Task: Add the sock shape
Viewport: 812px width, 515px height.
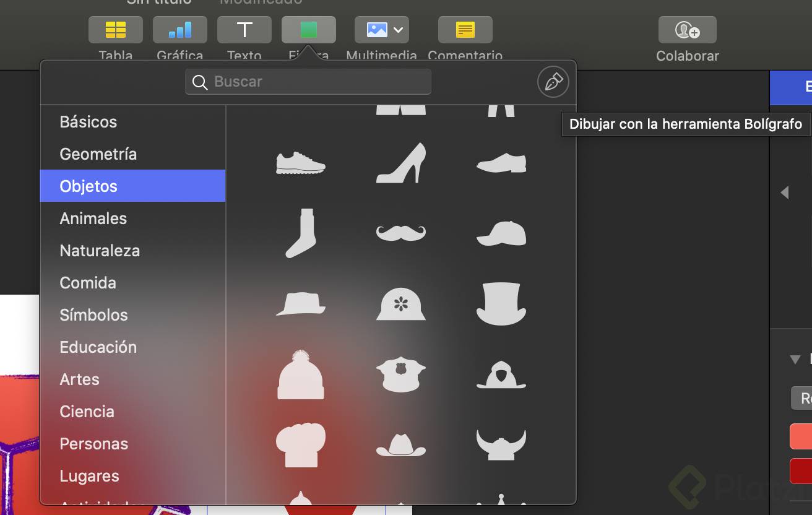Action: 300,233
